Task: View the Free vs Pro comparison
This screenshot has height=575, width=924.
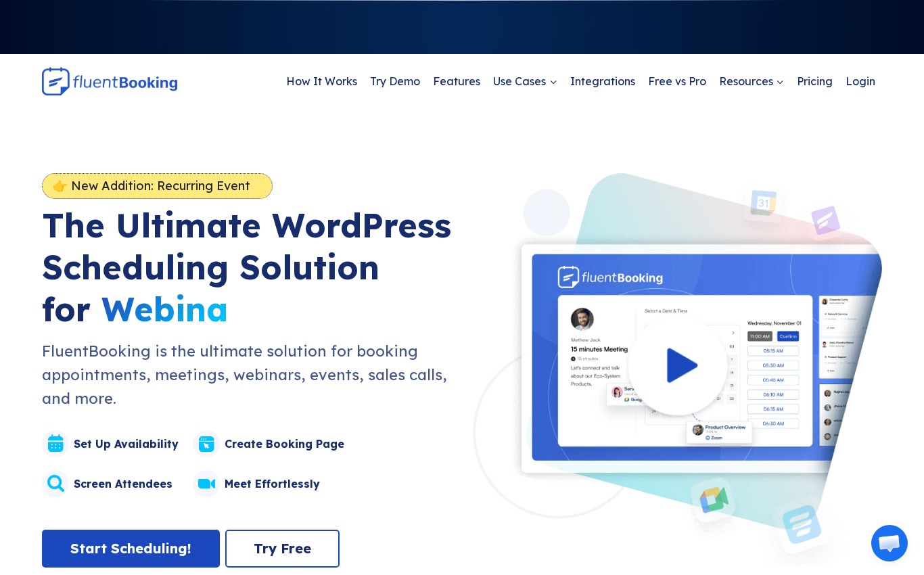Action: 677,81
